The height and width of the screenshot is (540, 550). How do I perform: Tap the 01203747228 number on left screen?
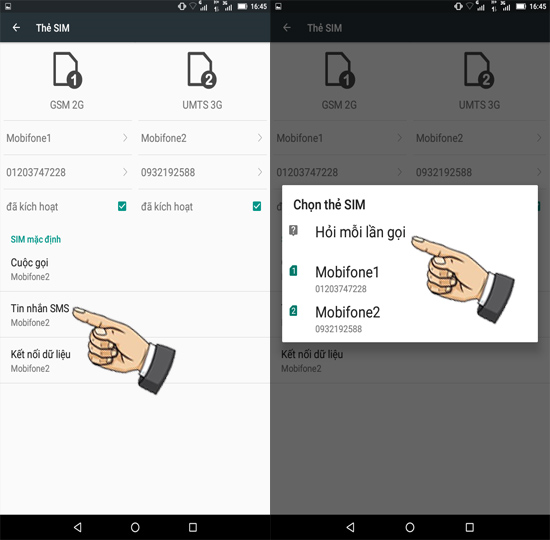pos(36,172)
